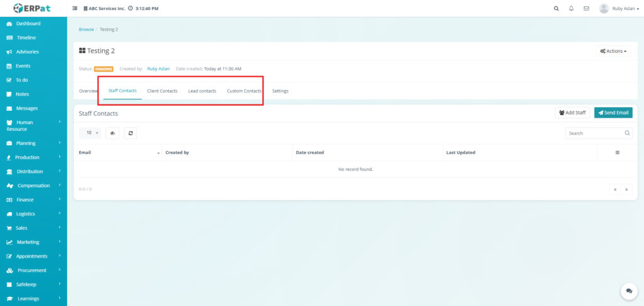Toggle column visibility eye button
The image size is (644, 306).
(x=113, y=133)
